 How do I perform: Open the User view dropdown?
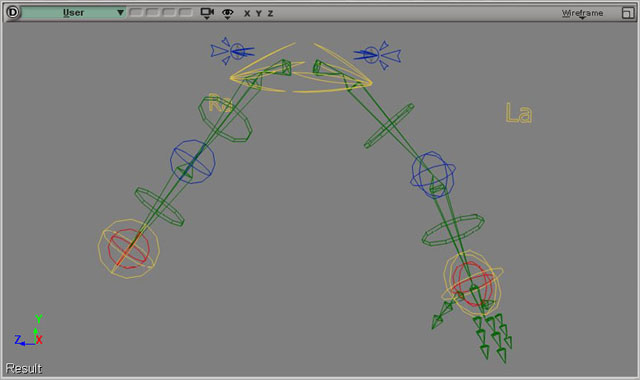73,13
